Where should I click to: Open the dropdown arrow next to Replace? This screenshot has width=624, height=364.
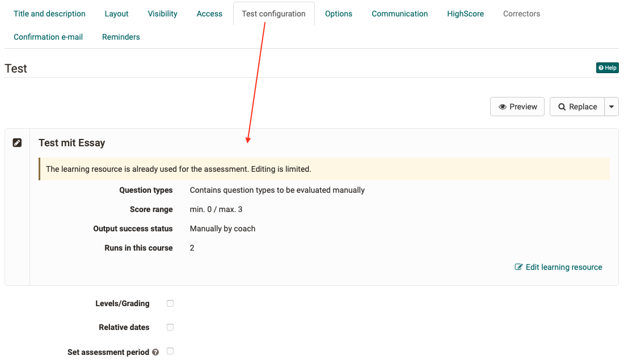pyautogui.click(x=612, y=107)
